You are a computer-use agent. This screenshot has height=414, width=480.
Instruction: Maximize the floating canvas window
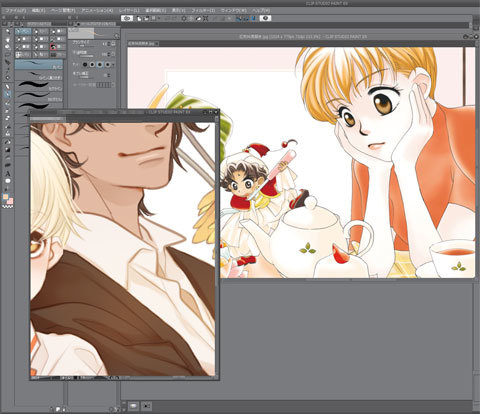coord(210,112)
